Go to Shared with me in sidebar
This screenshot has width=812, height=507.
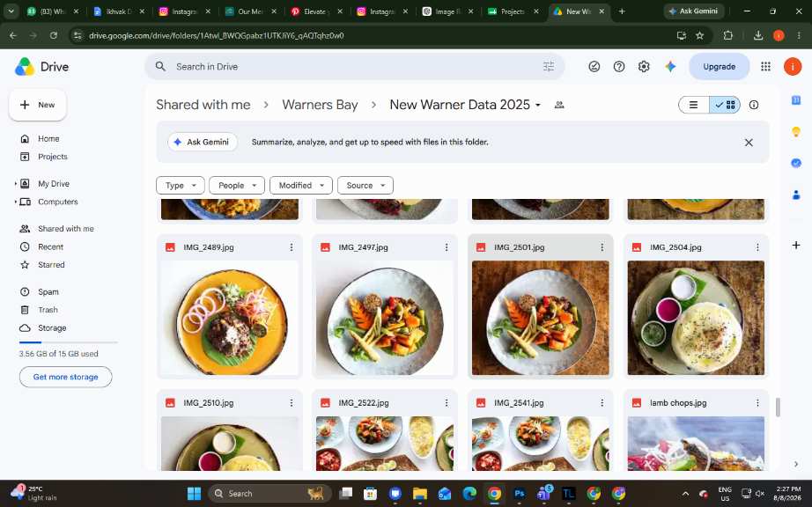pos(66,229)
